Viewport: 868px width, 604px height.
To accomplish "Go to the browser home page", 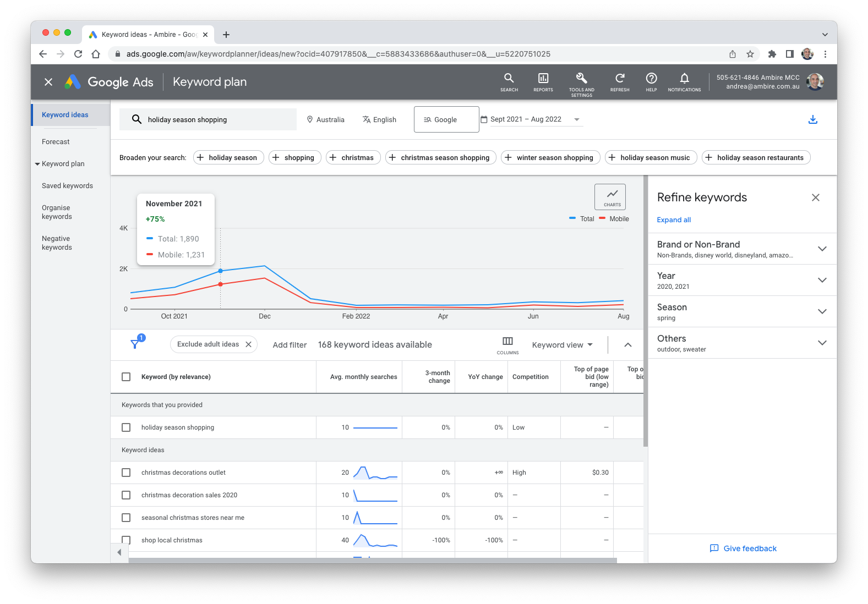I will (96, 54).
